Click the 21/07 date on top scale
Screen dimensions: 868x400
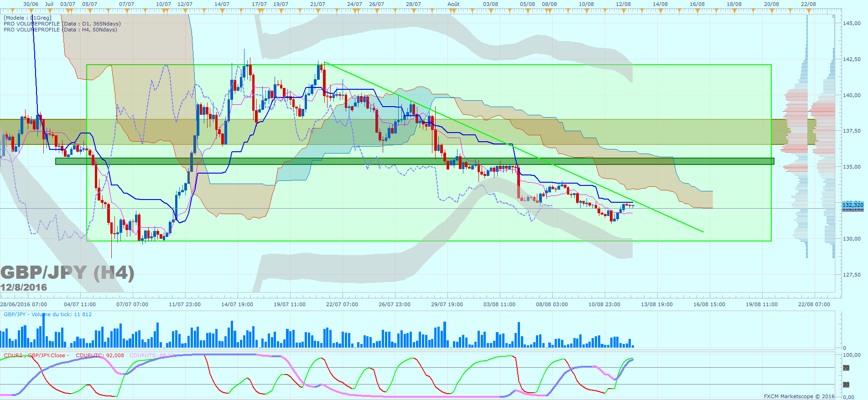point(317,4)
